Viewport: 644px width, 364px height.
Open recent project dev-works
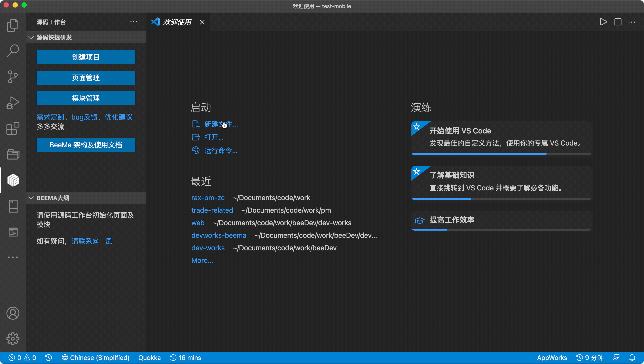coord(208,248)
